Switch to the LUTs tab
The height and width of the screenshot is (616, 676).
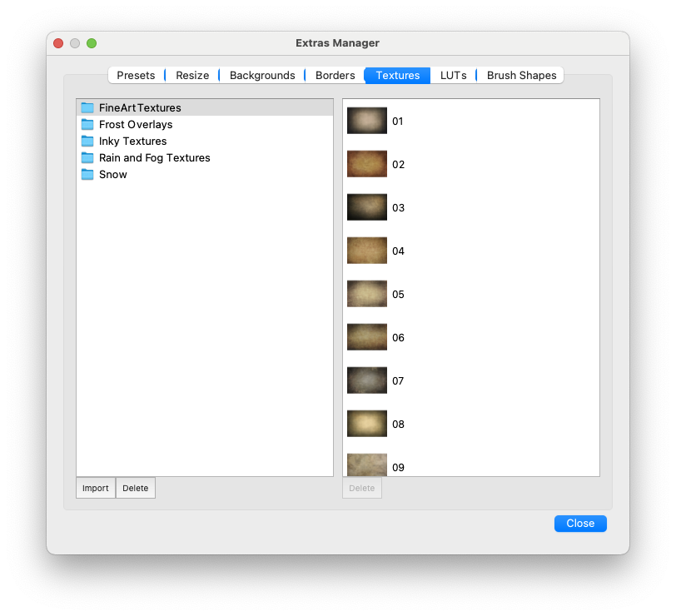point(453,75)
